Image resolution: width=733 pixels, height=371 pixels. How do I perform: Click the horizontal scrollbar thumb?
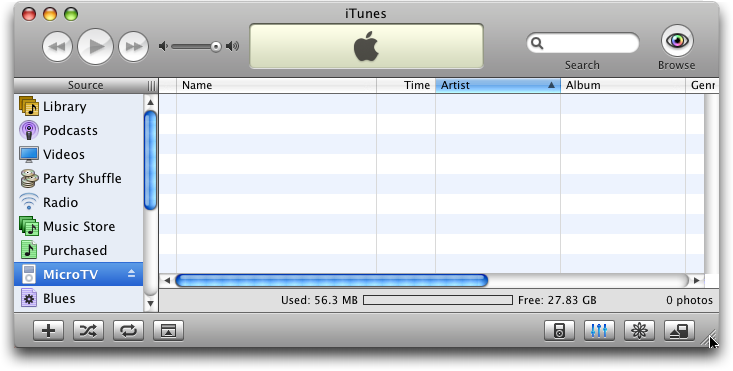(x=331, y=280)
